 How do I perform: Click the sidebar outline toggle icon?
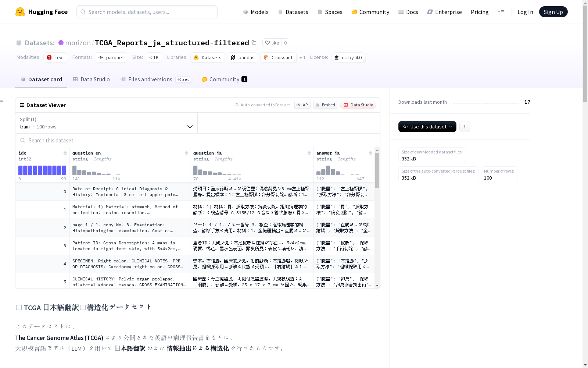coord(2,102)
